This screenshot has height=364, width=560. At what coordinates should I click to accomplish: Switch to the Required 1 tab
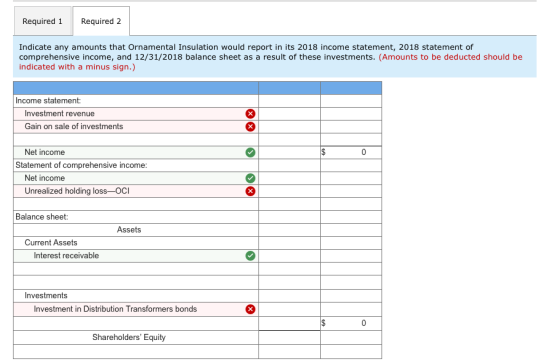pyautogui.click(x=42, y=21)
